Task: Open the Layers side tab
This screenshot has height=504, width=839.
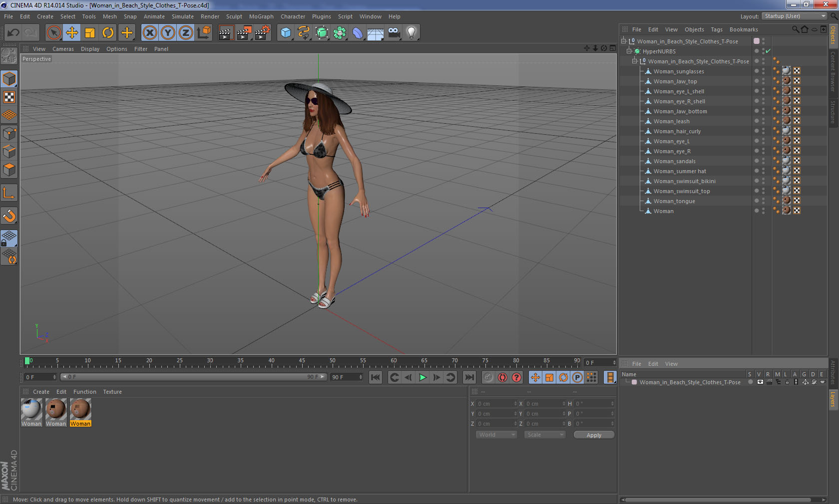Action: coord(833,400)
